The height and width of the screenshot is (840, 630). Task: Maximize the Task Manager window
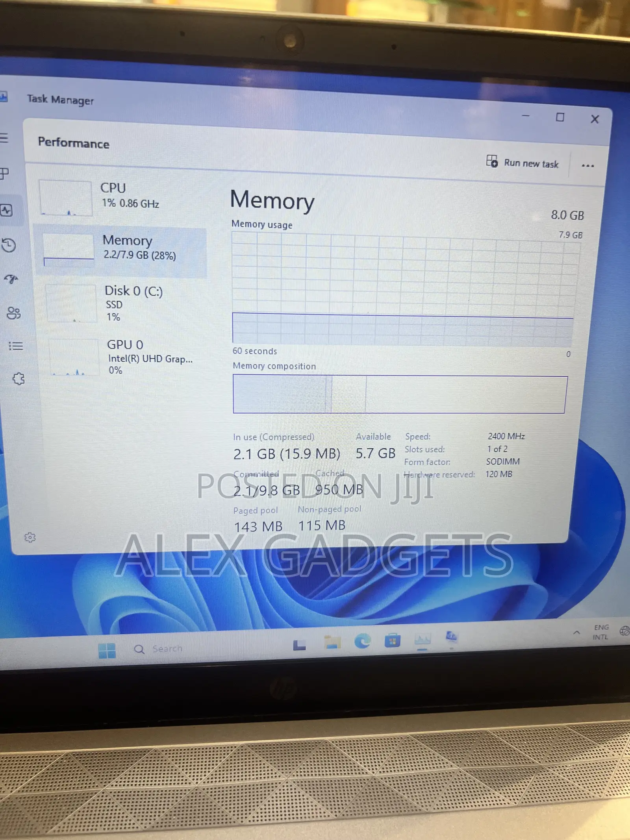pos(560,117)
